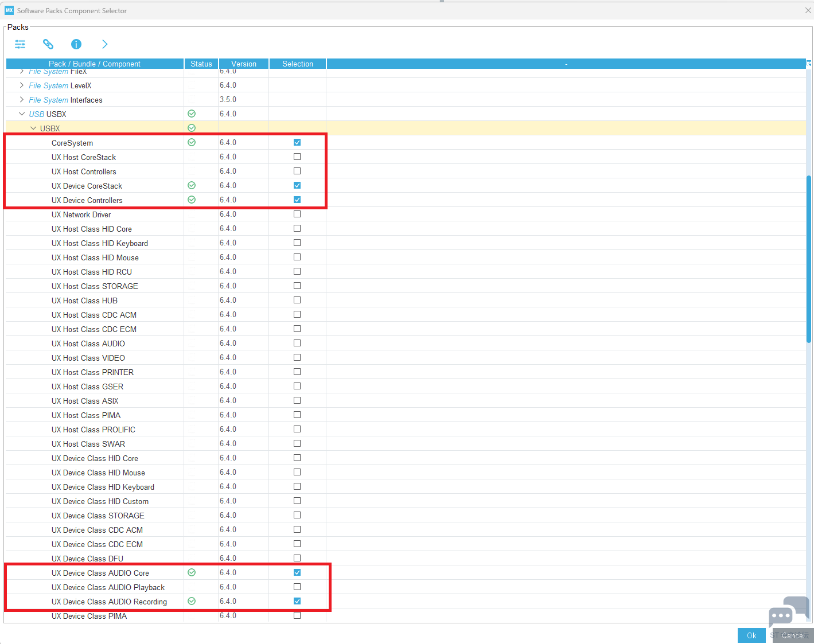This screenshot has height=644, width=814.
Task: Click status check icon for AUDIO Recording
Action: tap(192, 601)
